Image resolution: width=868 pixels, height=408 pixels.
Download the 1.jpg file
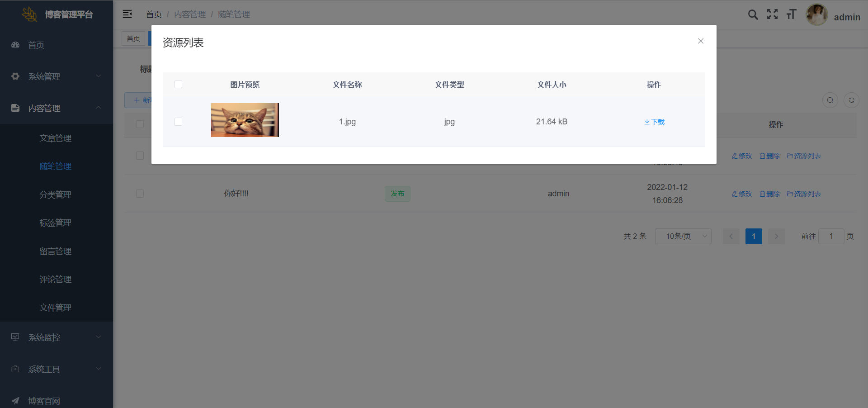tap(654, 122)
